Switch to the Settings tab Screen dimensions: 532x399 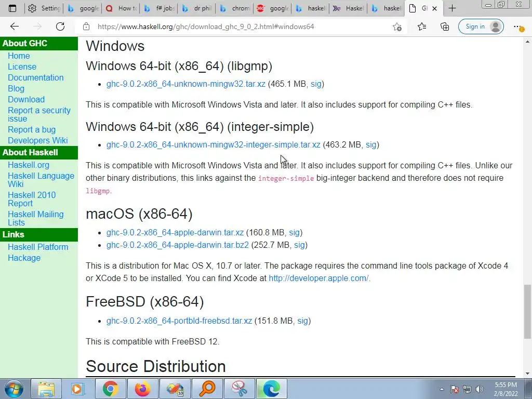click(x=45, y=8)
